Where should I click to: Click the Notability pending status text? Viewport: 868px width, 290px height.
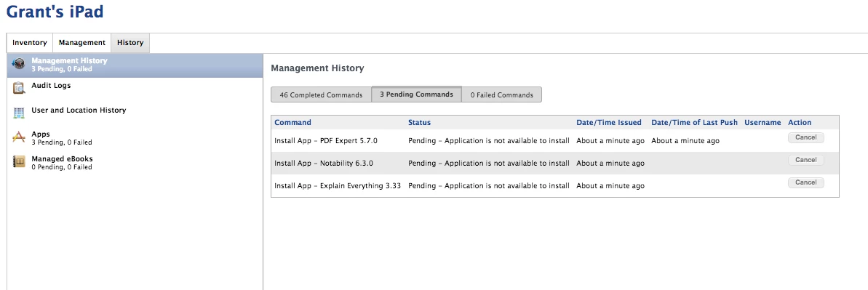pyautogui.click(x=489, y=164)
